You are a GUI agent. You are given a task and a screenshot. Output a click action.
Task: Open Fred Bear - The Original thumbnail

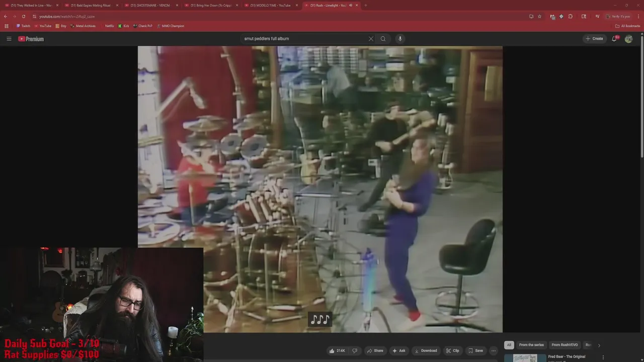click(525, 358)
